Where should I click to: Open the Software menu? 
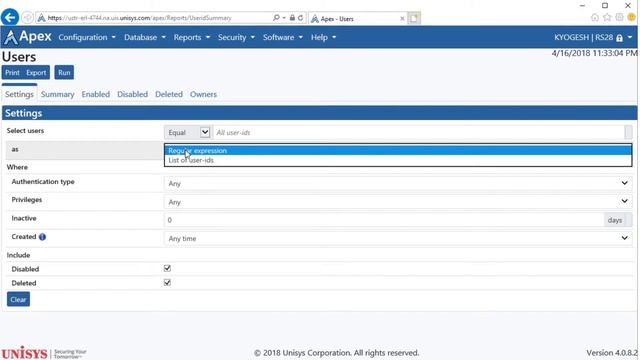[283, 37]
